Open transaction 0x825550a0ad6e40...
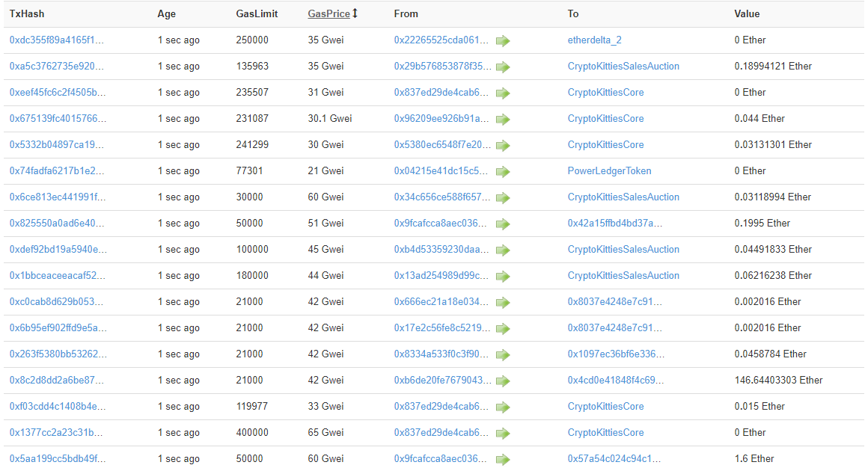Screen dimensions: 868x471 coord(56,224)
